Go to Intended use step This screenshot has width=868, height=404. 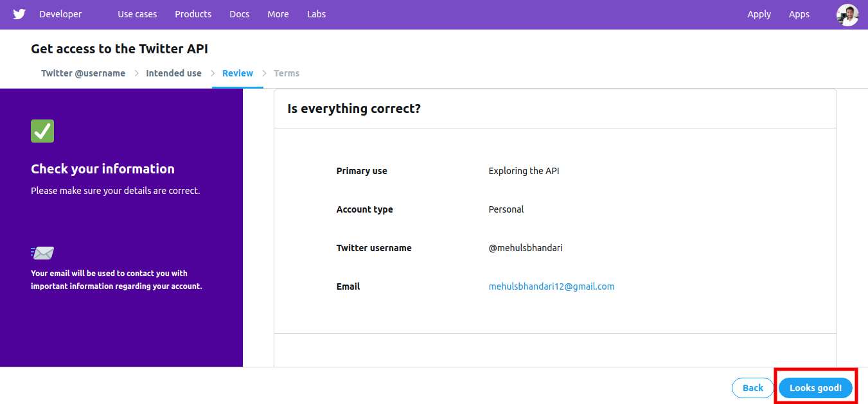pyautogui.click(x=173, y=73)
